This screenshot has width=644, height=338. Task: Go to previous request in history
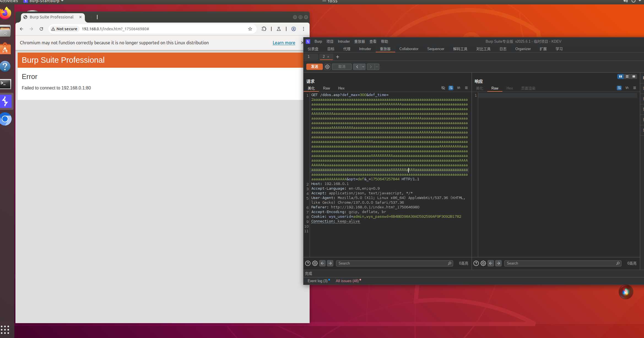coord(357,67)
